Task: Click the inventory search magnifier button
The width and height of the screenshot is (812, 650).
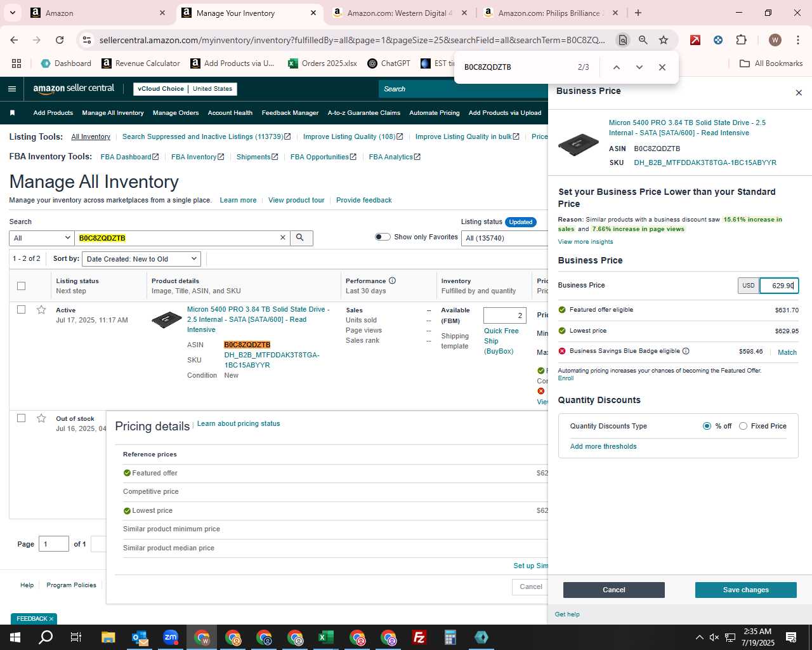Action: coord(300,238)
